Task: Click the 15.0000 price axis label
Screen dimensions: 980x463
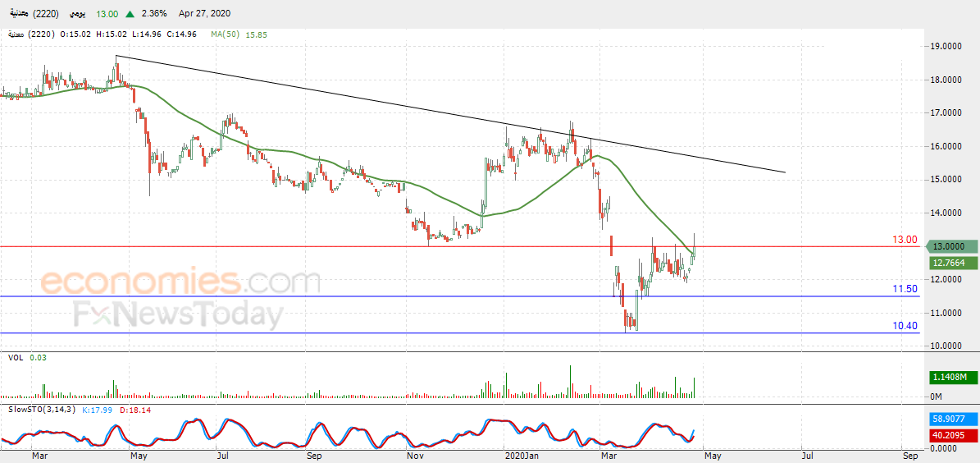Action: [946, 180]
